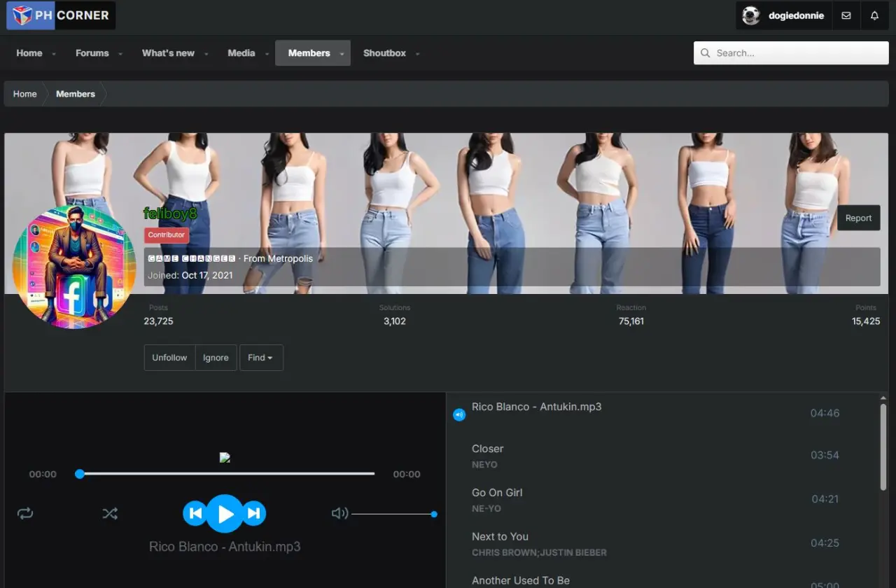The height and width of the screenshot is (588, 896).
Task: Open the alerts bell icon
Action: (x=874, y=15)
